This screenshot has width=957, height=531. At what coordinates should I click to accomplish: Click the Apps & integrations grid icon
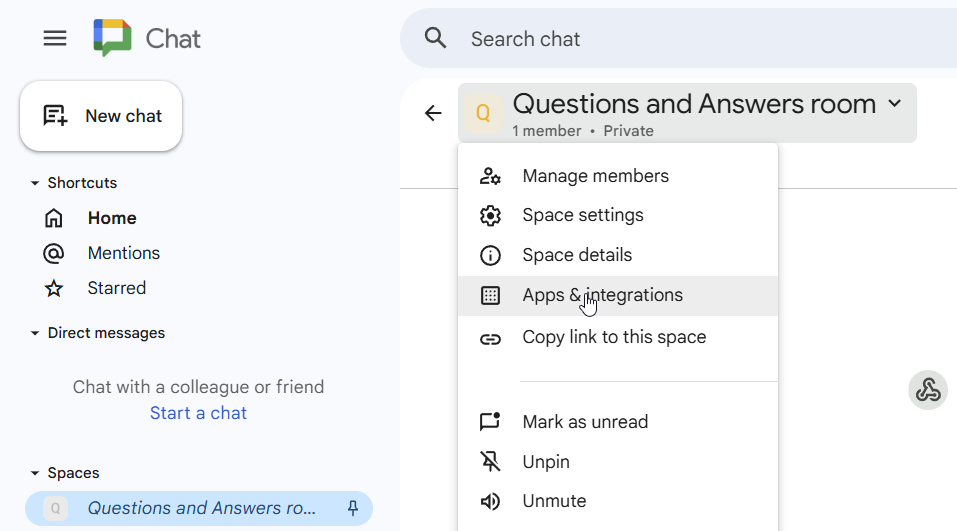[x=490, y=295]
